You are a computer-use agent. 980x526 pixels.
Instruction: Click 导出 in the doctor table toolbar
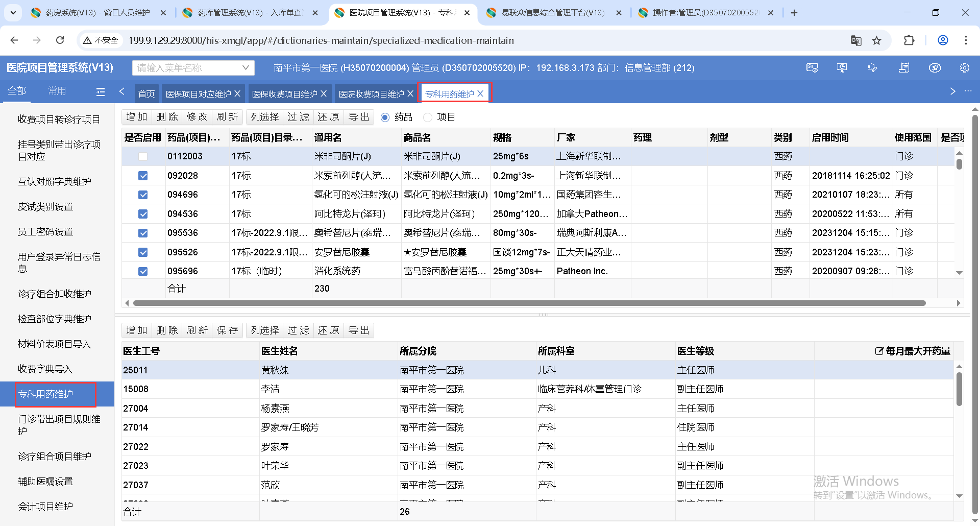[x=359, y=330]
